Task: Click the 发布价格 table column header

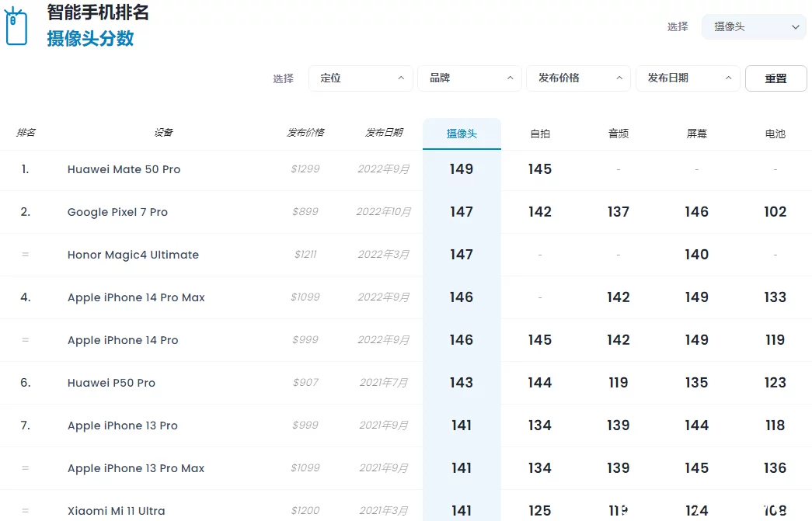Action: coord(305,133)
